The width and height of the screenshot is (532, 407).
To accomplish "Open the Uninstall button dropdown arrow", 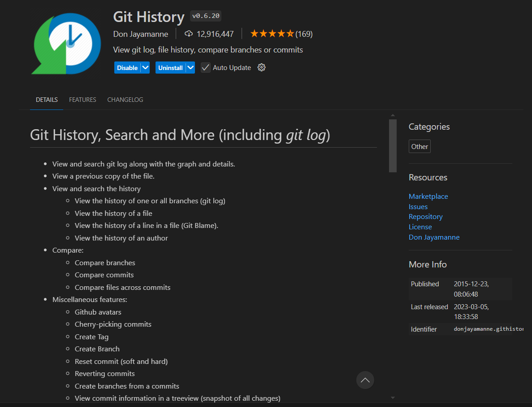I will click(x=190, y=68).
